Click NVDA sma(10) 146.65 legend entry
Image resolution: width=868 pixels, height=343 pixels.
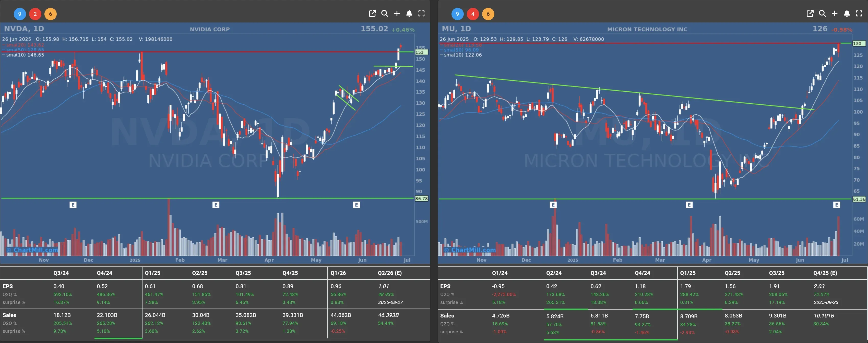coord(23,55)
